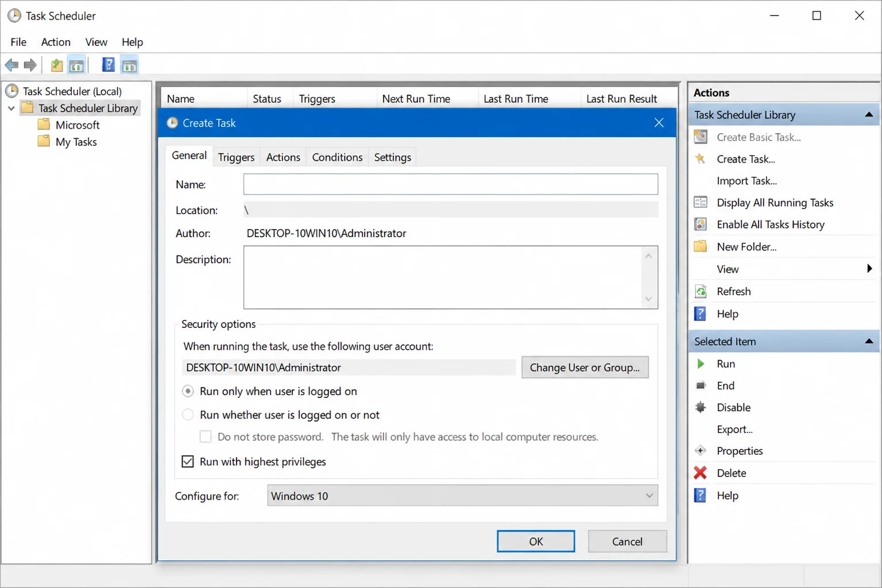
Task: Select the General tab
Action: [189, 156]
